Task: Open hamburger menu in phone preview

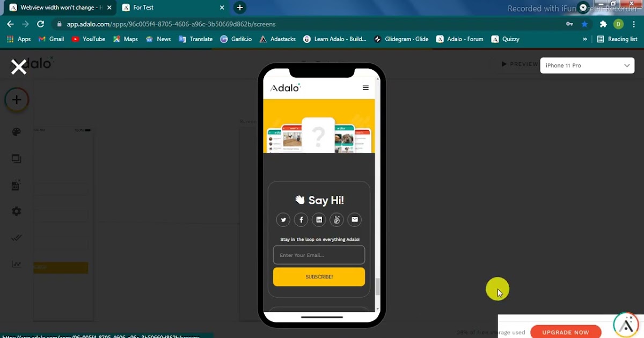Action: coord(365,88)
